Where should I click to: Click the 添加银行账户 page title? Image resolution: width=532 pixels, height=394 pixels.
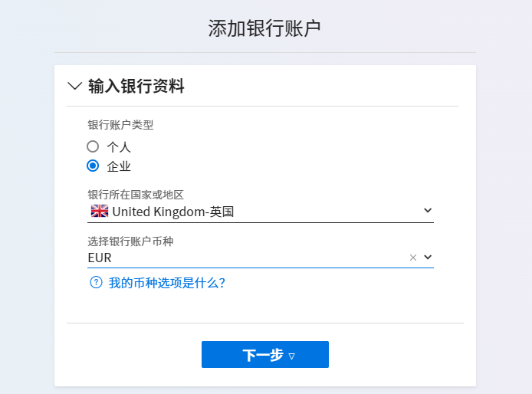[264, 28]
